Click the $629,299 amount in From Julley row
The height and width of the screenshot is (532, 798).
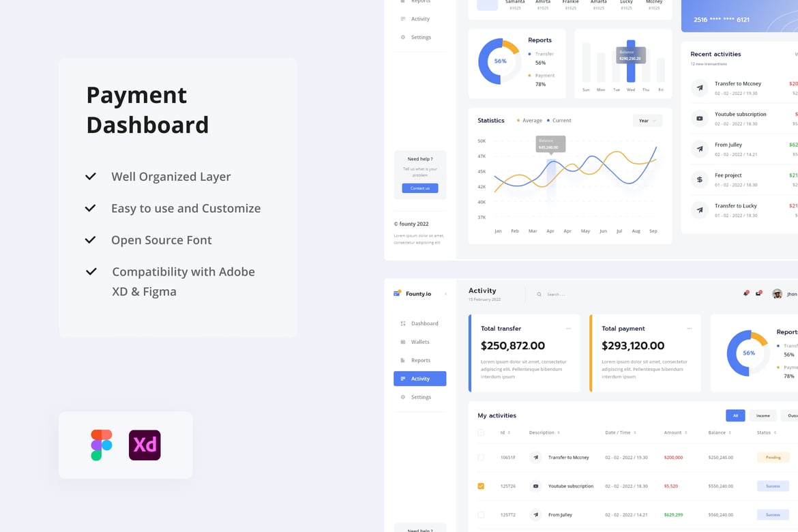click(673, 515)
